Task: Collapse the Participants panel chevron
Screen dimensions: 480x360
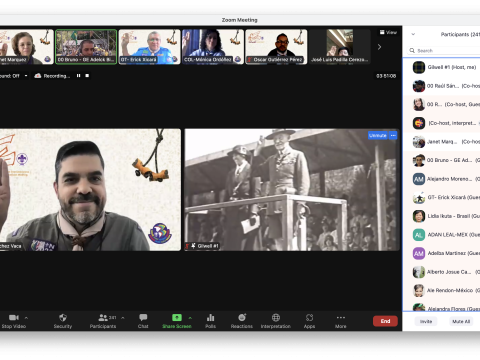Action: (x=413, y=34)
